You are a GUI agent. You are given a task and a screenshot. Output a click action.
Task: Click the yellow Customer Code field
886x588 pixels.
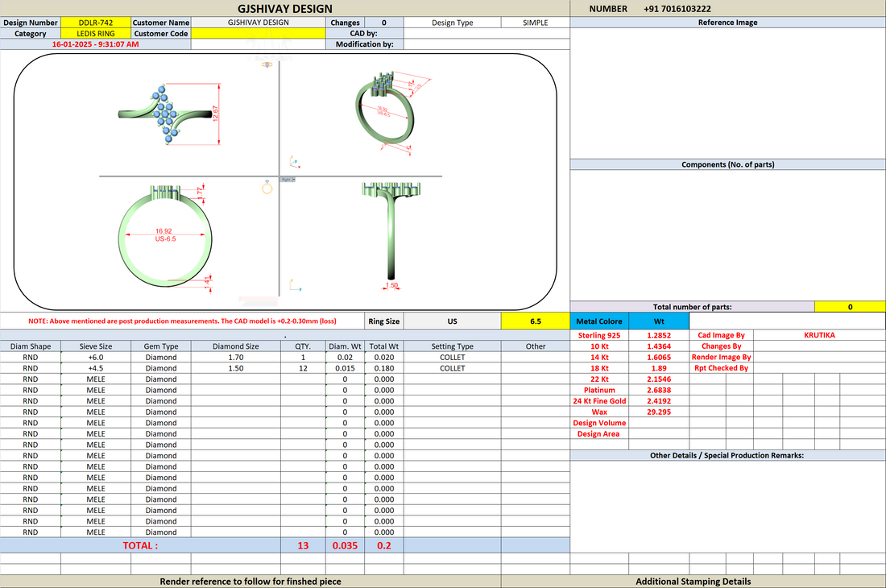[259, 33]
